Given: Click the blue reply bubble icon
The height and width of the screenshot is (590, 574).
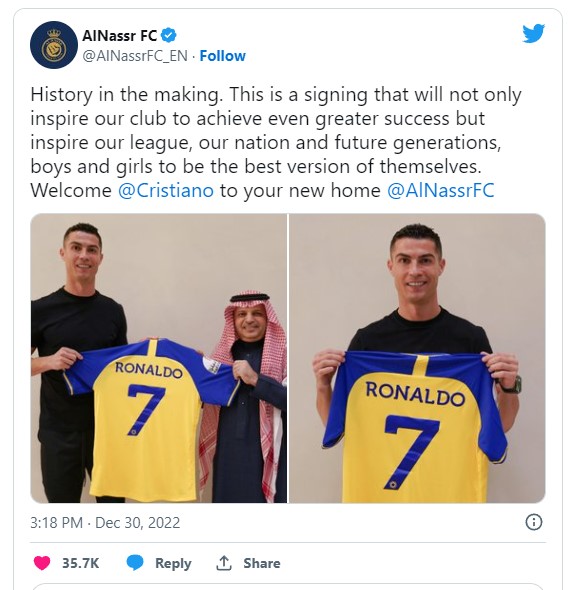Looking at the screenshot, I should [135, 563].
